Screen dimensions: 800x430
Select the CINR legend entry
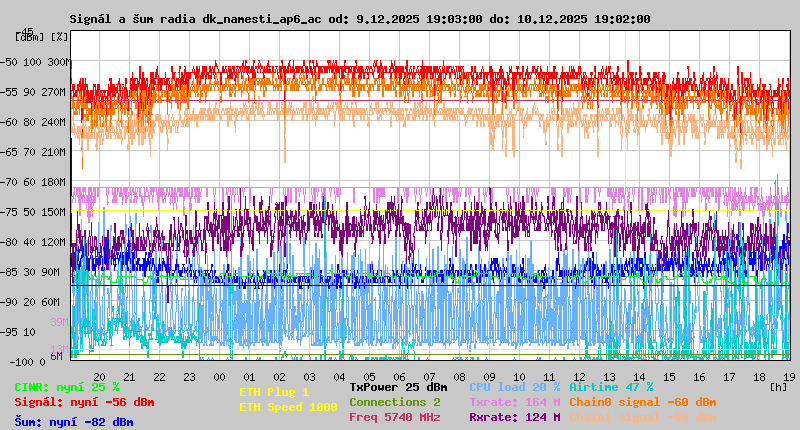tap(67, 386)
